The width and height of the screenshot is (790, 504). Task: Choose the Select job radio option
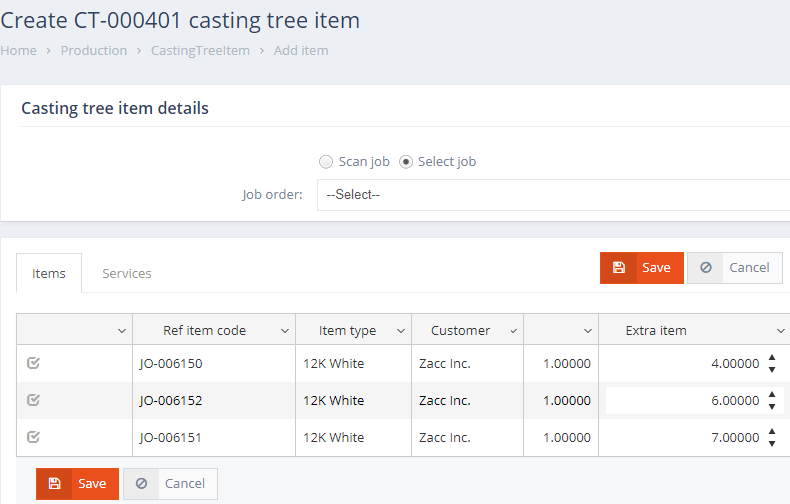click(x=406, y=162)
